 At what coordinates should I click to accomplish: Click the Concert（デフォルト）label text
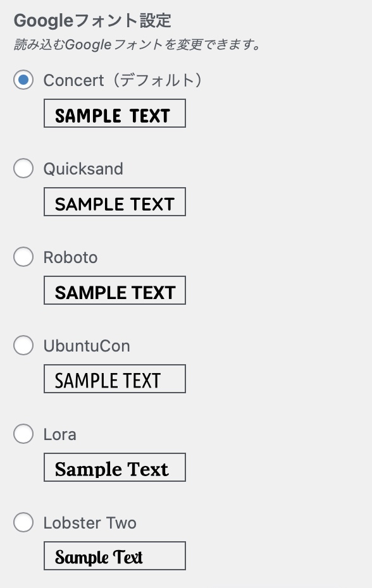[x=123, y=80]
